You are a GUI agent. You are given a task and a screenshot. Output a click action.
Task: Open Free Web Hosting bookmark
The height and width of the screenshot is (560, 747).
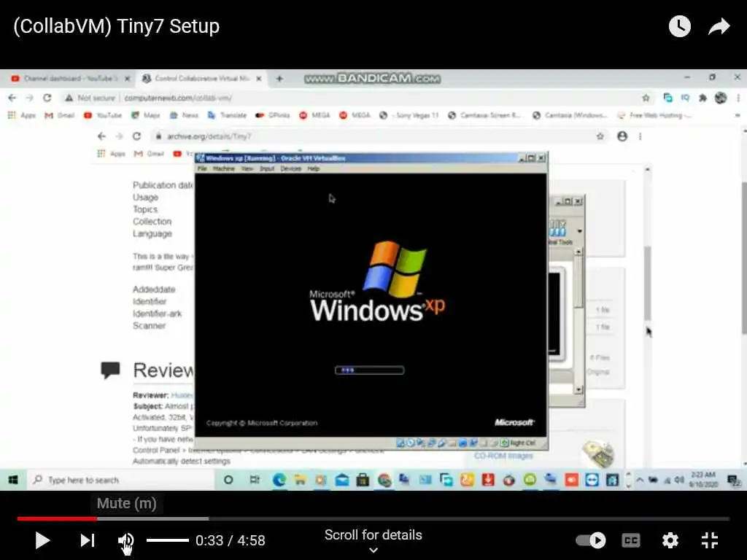pos(654,115)
